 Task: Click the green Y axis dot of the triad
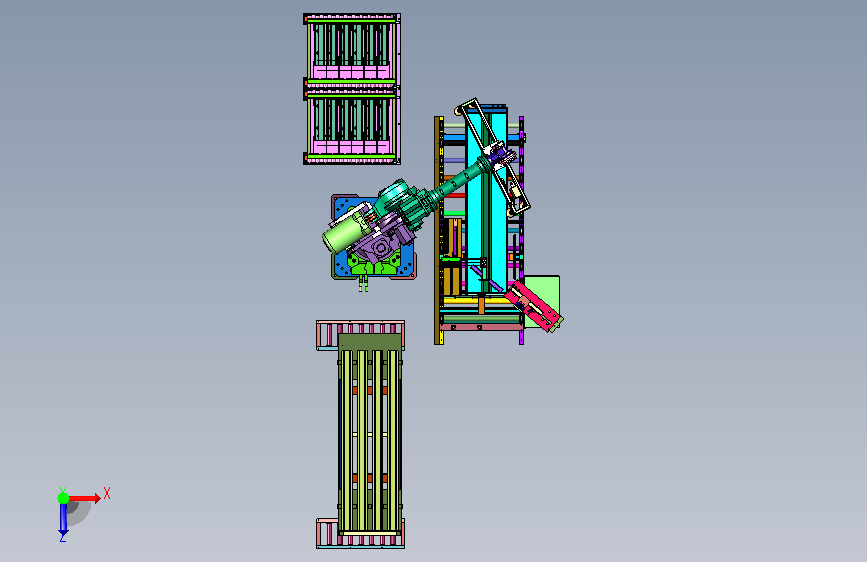click(63, 498)
